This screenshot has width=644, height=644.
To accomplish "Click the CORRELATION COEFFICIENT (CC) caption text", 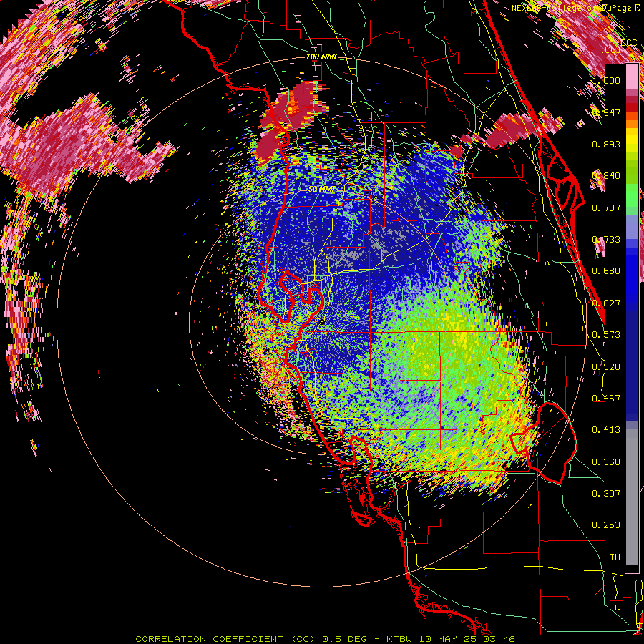I will [225, 639].
